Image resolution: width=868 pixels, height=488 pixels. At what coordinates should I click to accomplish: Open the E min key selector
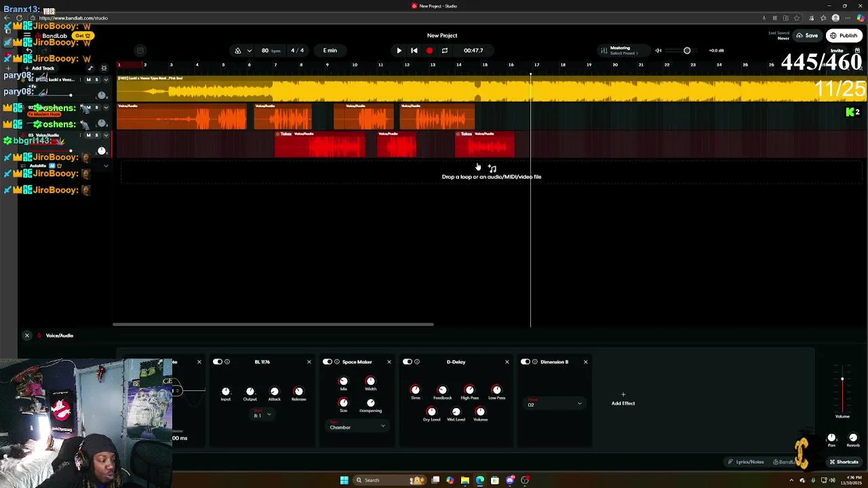point(330,50)
